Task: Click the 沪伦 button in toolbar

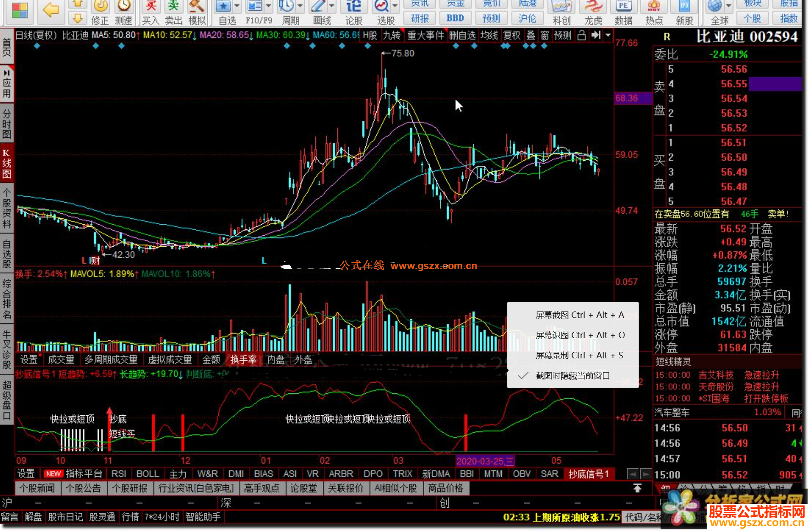Action: [x=527, y=18]
